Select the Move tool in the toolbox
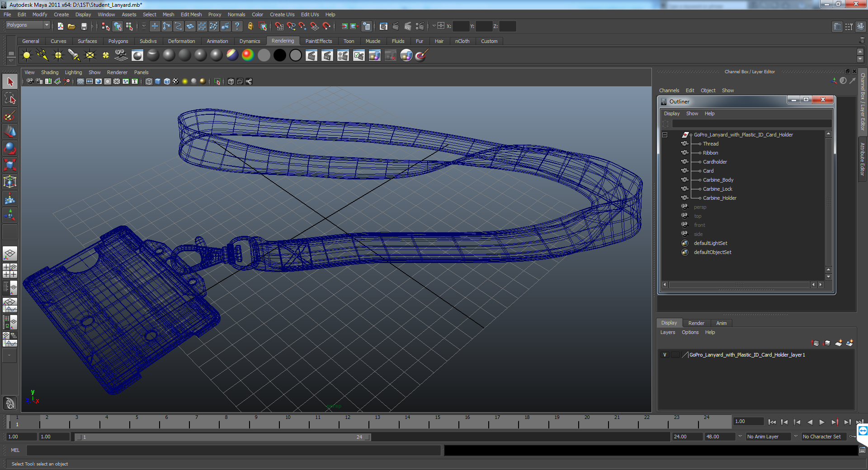Screen dimensions: 868x470 tap(10, 132)
